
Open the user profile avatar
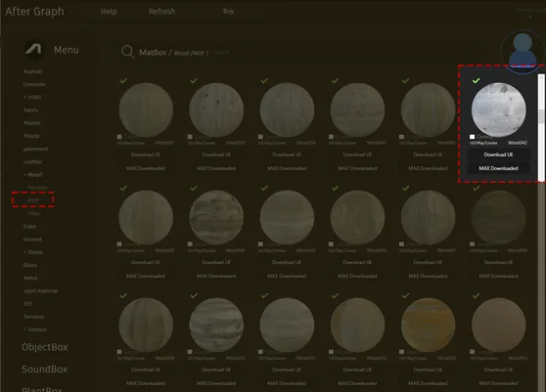(523, 52)
